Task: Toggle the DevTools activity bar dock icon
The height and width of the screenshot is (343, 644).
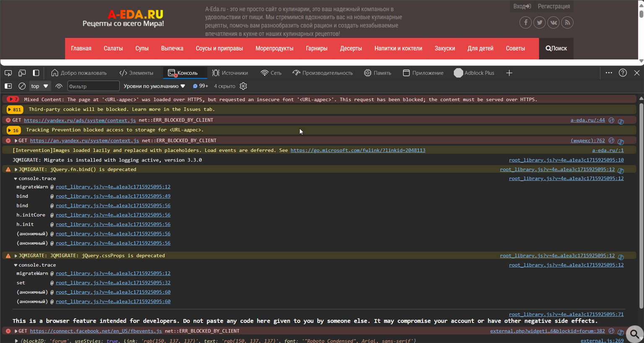Action: [x=36, y=73]
